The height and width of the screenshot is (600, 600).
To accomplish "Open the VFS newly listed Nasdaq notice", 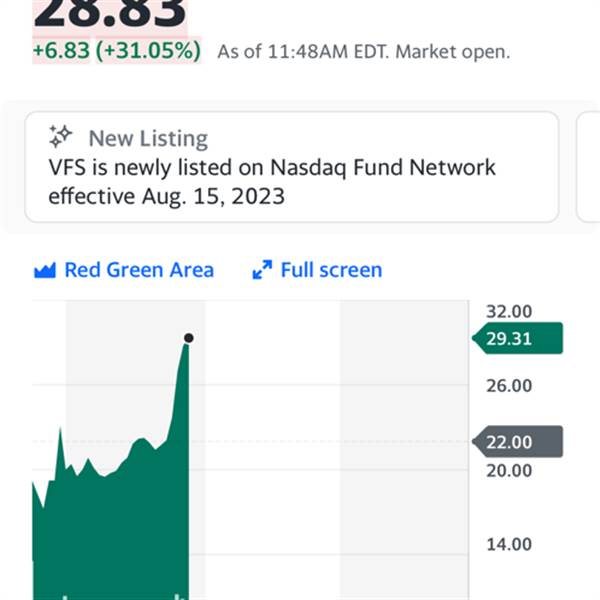I will tap(272, 181).
